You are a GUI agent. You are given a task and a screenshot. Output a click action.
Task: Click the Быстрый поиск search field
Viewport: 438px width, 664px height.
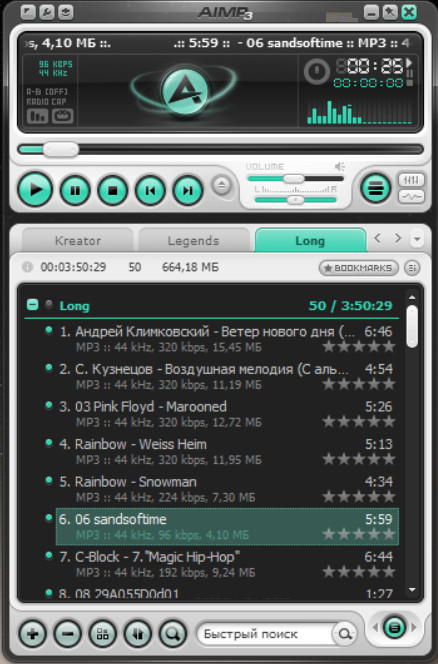coord(267,634)
